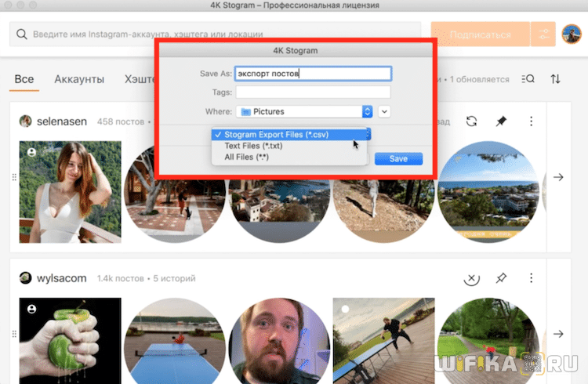Open the search-in-subscriptions list icon

pos(528,78)
